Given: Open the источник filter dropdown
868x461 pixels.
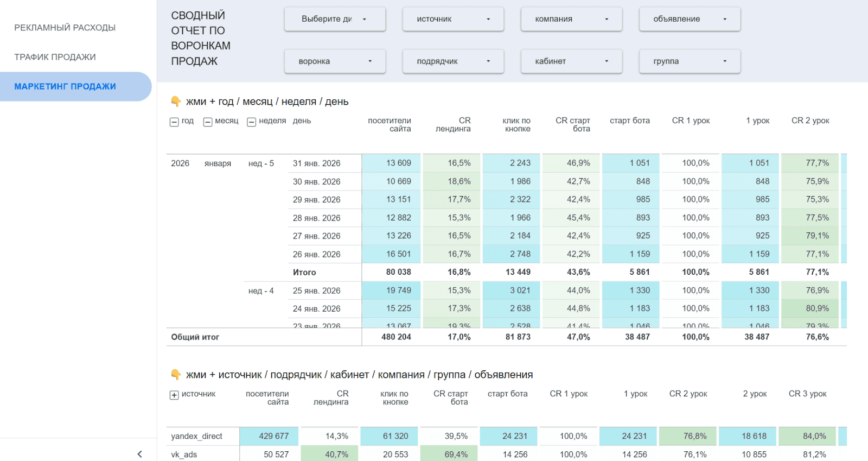Looking at the screenshot, I should click(x=453, y=19).
